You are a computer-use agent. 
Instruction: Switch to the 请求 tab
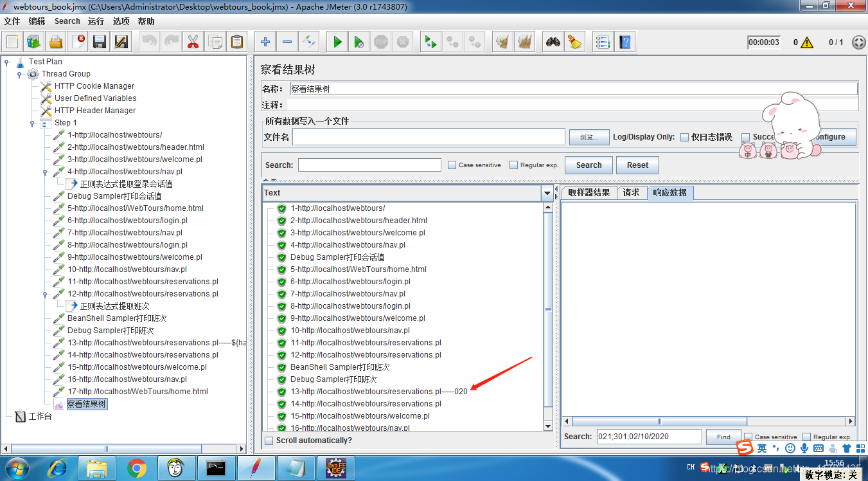click(632, 193)
